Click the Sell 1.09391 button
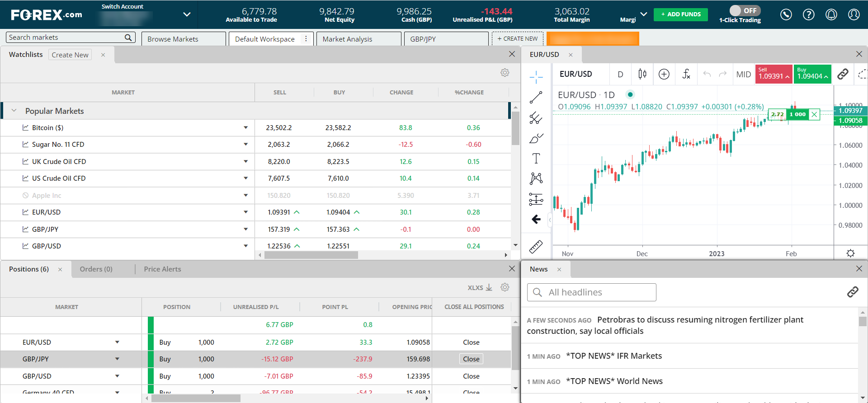Viewport: 868px width, 403px height. [774, 74]
